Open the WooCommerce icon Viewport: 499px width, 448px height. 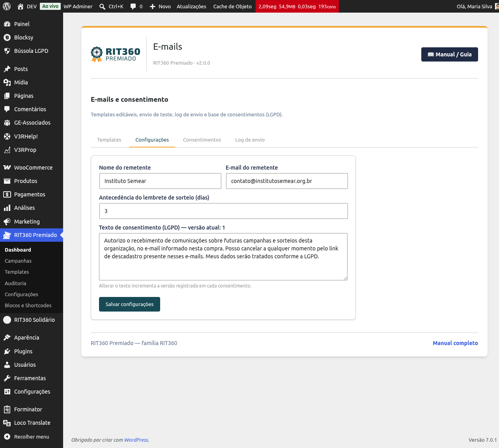point(7,168)
